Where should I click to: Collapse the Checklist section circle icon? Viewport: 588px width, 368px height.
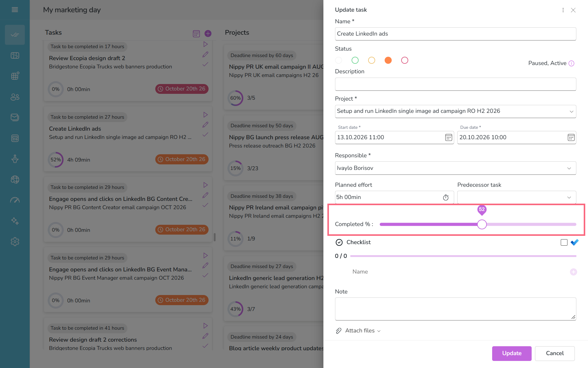click(339, 243)
